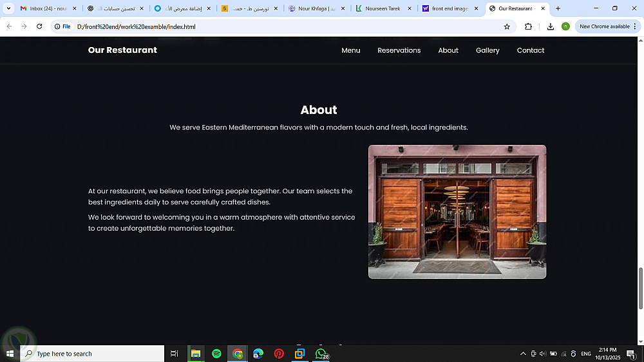Open the VirtualBox-style overlapping squares taskbar icon
The height and width of the screenshot is (362, 644).
pos(300,354)
